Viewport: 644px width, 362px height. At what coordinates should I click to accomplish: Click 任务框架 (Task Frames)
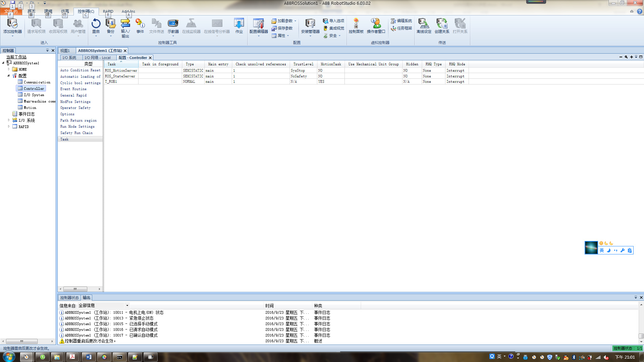pos(401,28)
